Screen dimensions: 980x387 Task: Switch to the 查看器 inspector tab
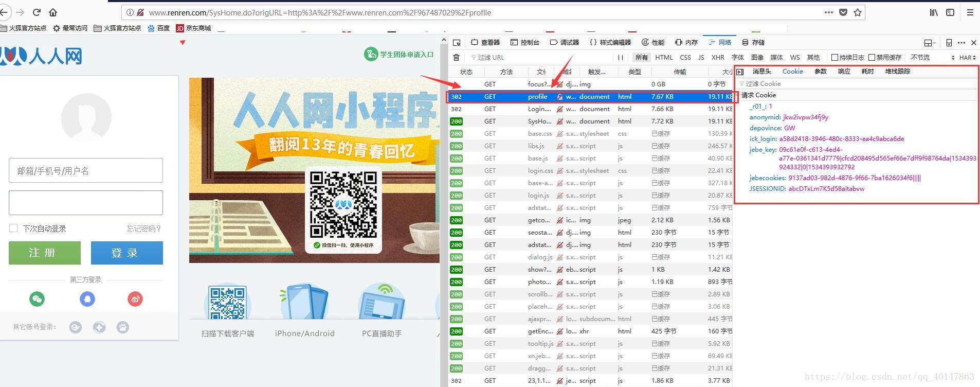coord(485,42)
